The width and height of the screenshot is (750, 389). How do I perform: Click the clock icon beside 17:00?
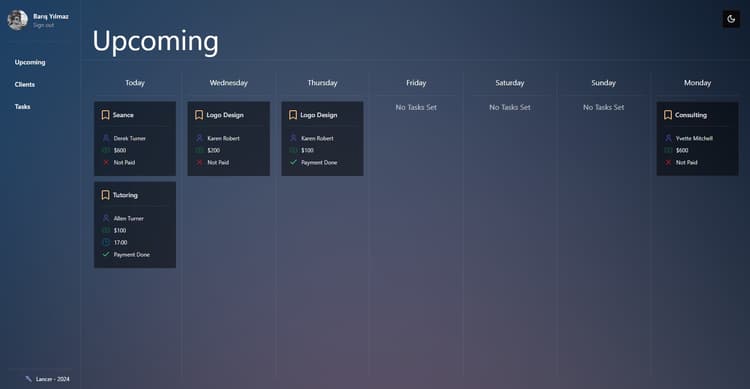106,242
